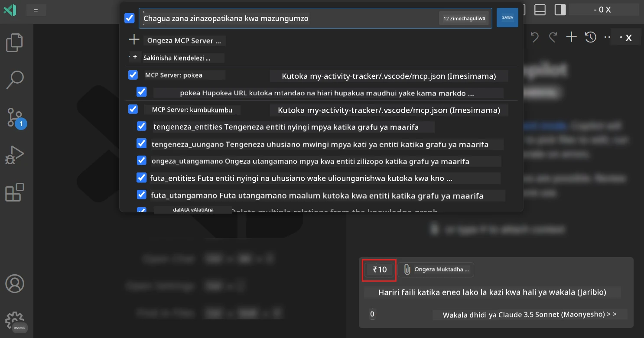
Task: Toggle the MCP Server: pokea checkbox
Action: tap(133, 75)
